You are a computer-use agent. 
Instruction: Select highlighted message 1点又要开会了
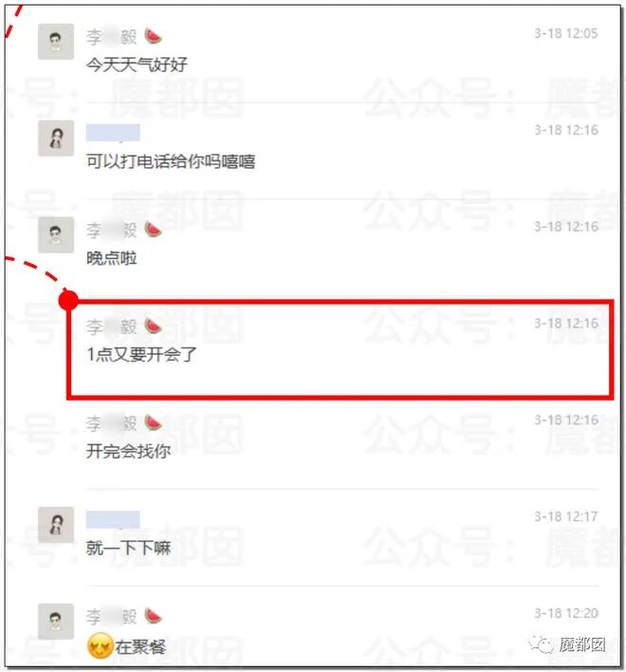[141, 354]
